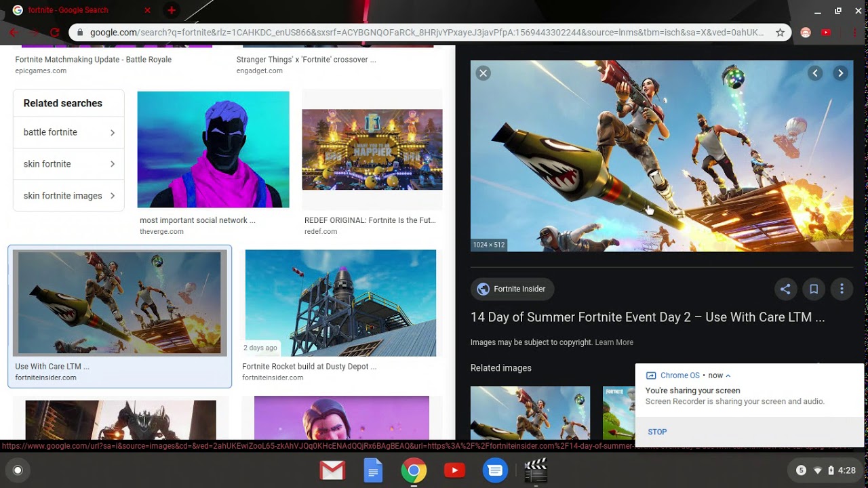Go to next image in preview

840,73
